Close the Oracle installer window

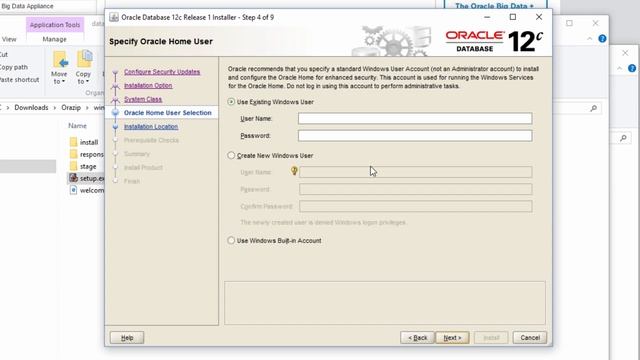tap(539, 17)
